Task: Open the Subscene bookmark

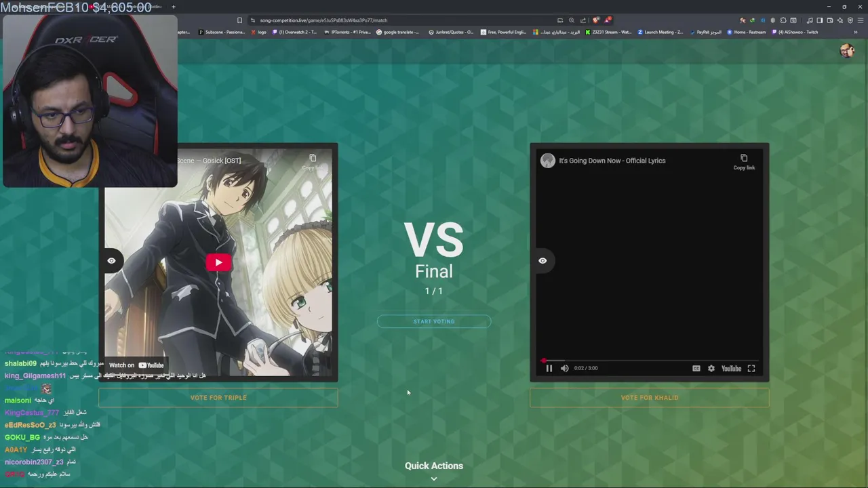Action: coord(221,32)
